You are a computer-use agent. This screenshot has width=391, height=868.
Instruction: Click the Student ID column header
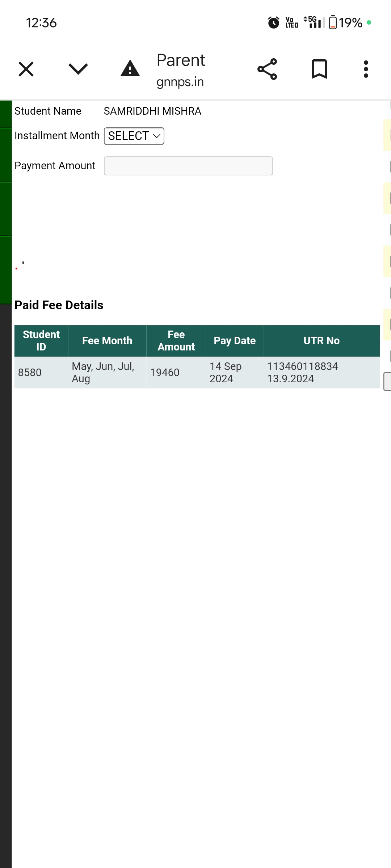[x=41, y=341]
